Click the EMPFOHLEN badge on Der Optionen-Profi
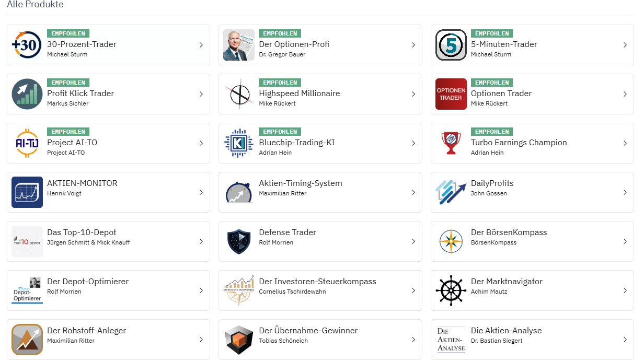Image resolution: width=644 pixels, height=361 pixels. click(x=280, y=33)
